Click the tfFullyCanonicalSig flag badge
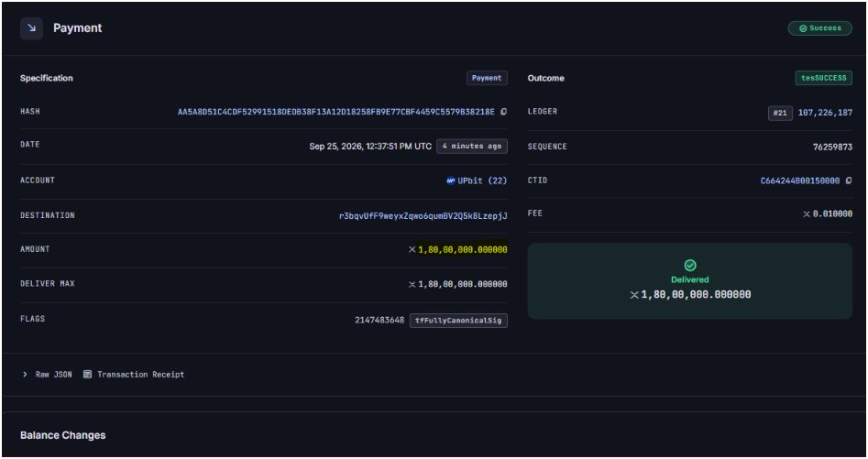This screenshot has width=868, height=459. (x=458, y=321)
